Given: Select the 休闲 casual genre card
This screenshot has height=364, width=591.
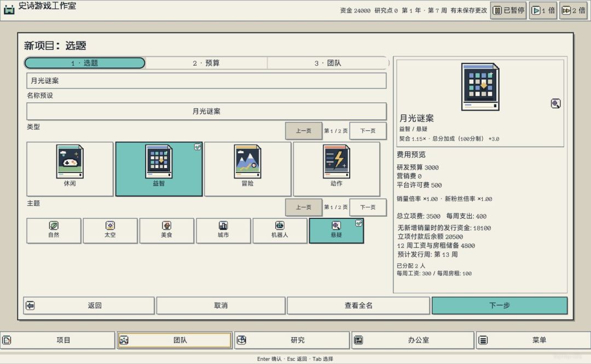Looking at the screenshot, I should (x=69, y=169).
